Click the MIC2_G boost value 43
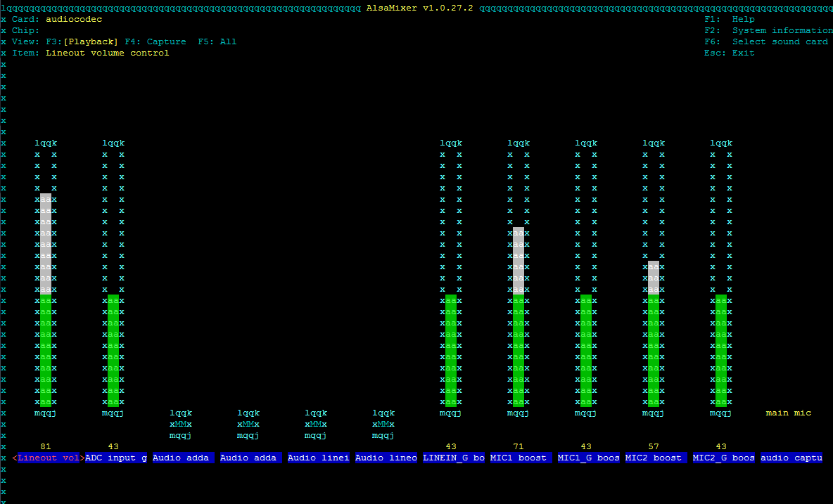 coord(721,446)
